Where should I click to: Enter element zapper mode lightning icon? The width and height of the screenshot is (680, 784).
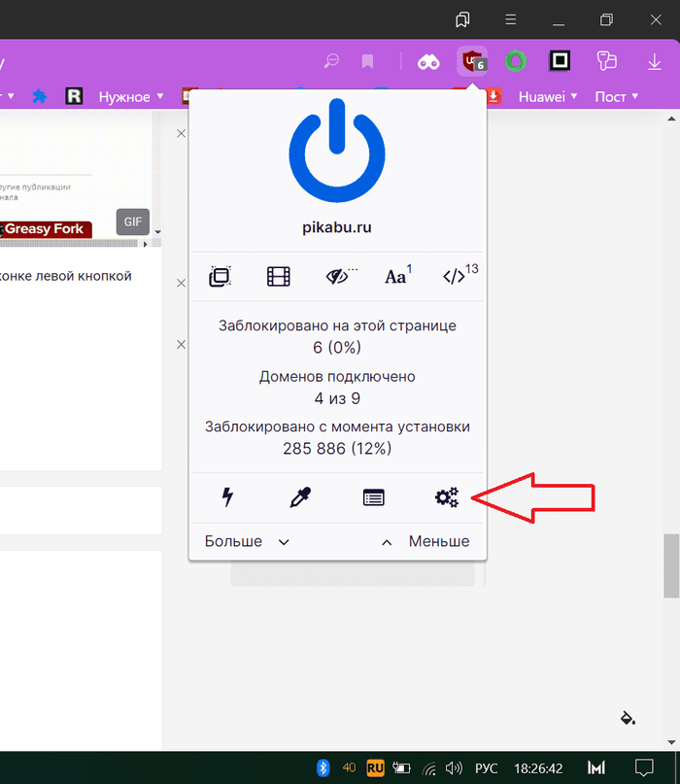(227, 497)
